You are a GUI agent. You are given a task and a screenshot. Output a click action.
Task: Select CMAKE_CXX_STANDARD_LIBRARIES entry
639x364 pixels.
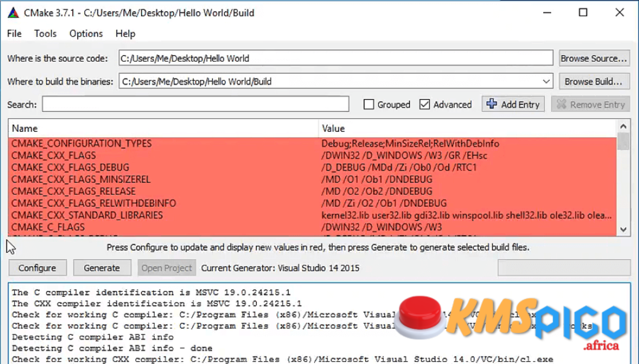click(87, 215)
